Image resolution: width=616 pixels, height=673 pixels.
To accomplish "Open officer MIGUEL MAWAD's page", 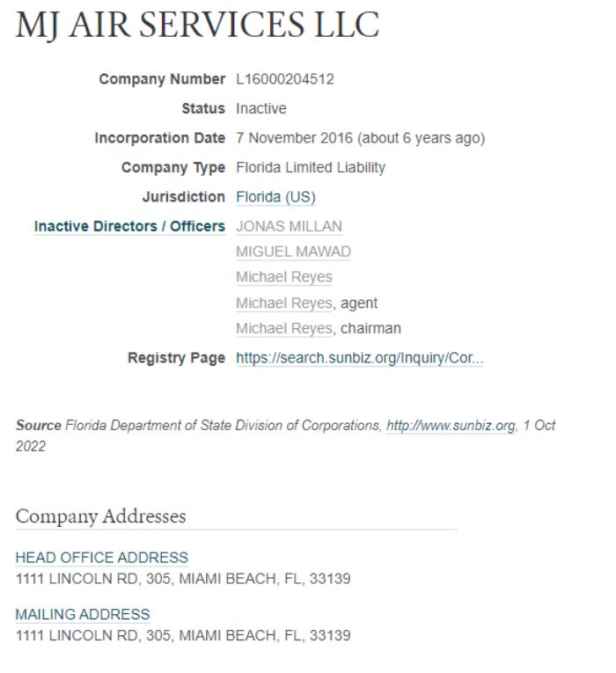I will 293,252.
